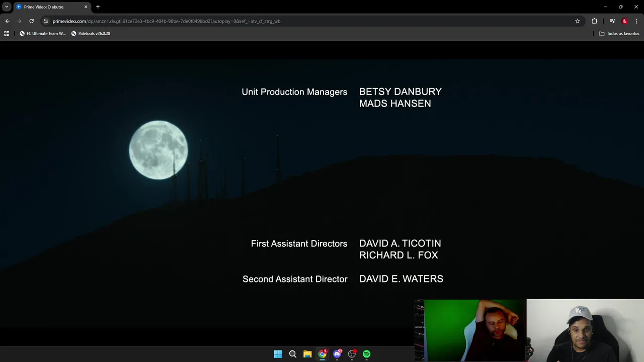Image resolution: width=644 pixels, height=362 pixels.
Task: Switch to Chrome in taskbar
Action: coord(322,354)
